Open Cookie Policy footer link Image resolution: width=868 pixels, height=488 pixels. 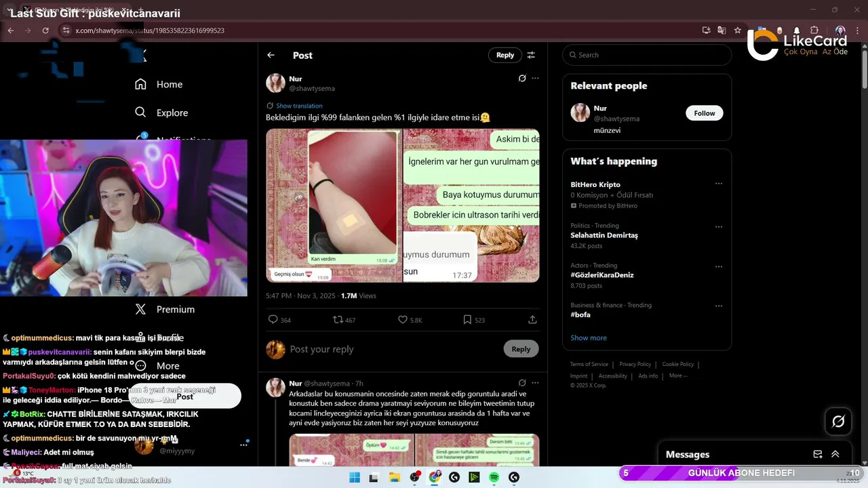tap(678, 365)
